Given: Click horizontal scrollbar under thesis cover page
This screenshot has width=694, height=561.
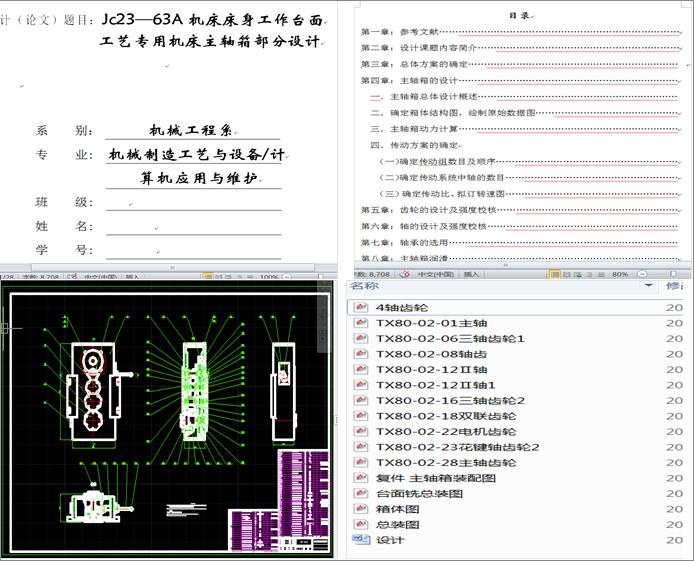Looking at the screenshot, I should tap(173, 267).
